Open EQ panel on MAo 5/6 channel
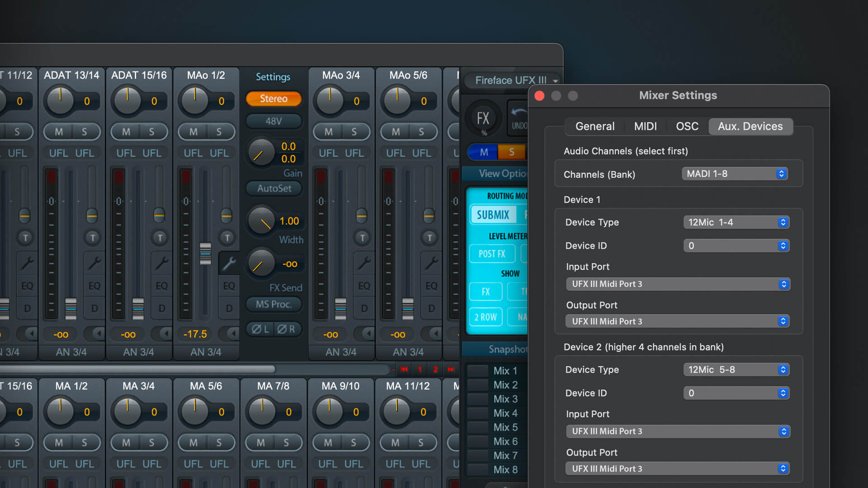This screenshot has width=868, height=488. coord(432,286)
